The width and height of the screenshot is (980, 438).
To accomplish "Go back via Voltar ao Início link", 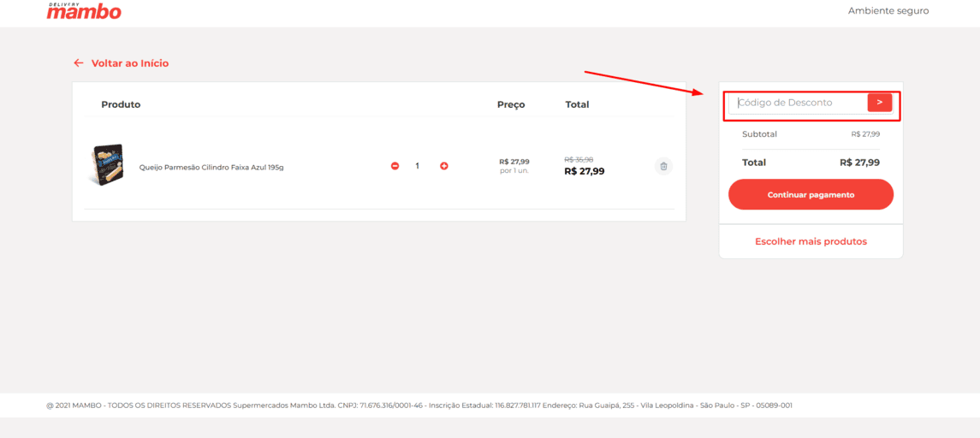I will coord(122,63).
